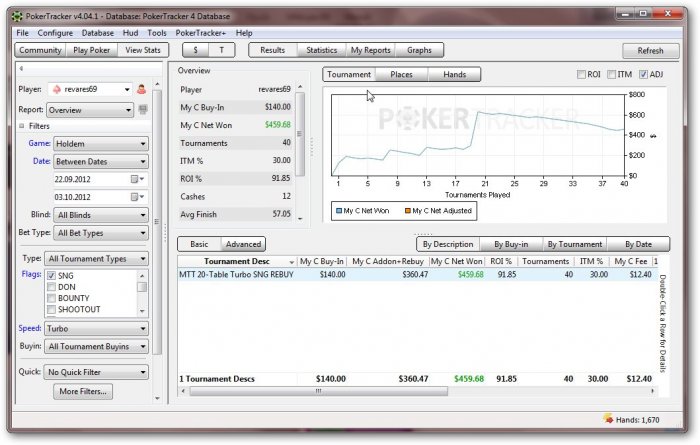The height and width of the screenshot is (445, 700).
Task: Click the hands status icon in status bar
Action: pos(608,419)
